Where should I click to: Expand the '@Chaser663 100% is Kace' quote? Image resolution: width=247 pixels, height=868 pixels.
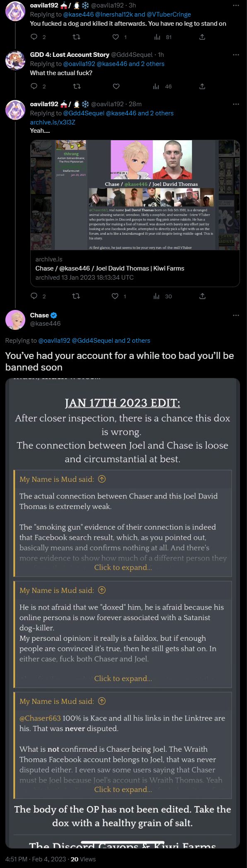(123, 789)
